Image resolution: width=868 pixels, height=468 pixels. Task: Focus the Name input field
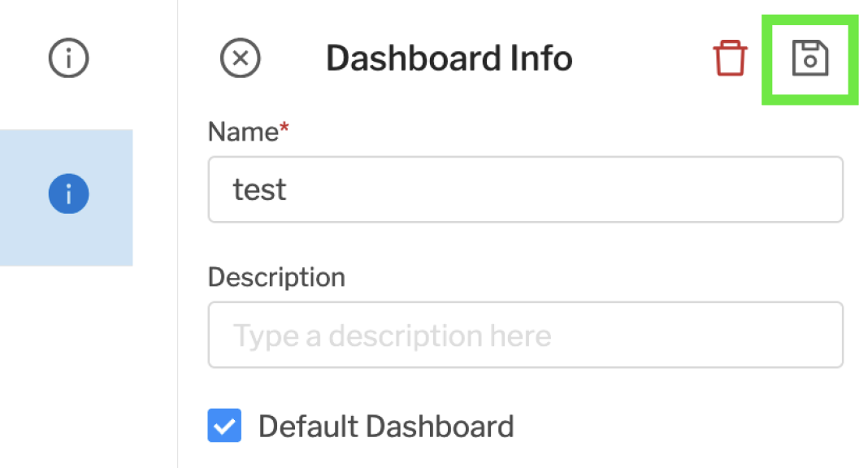525,189
